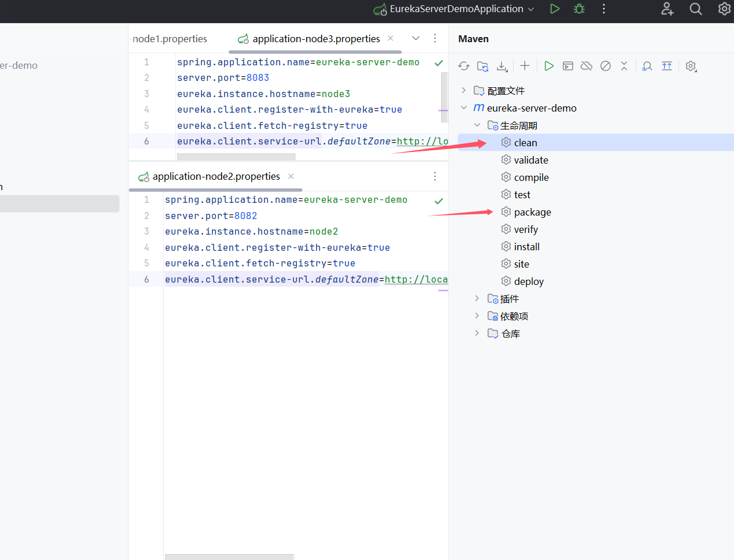The height and width of the screenshot is (560, 734).
Task: Toggle Maven offline mode
Action: (587, 66)
